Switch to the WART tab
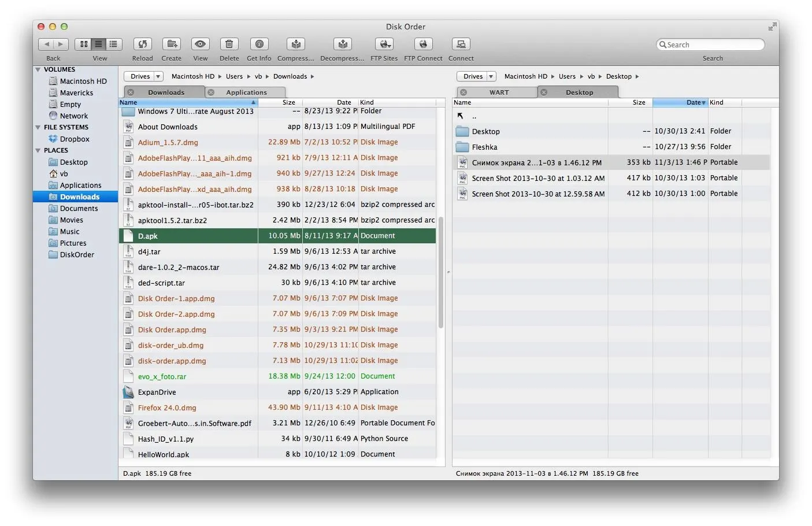The width and height of the screenshot is (812, 526). click(x=500, y=92)
